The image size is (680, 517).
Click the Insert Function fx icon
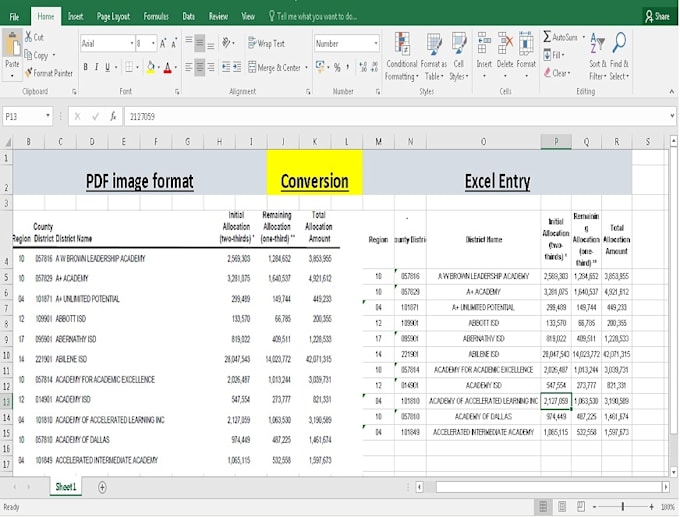pos(113,116)
